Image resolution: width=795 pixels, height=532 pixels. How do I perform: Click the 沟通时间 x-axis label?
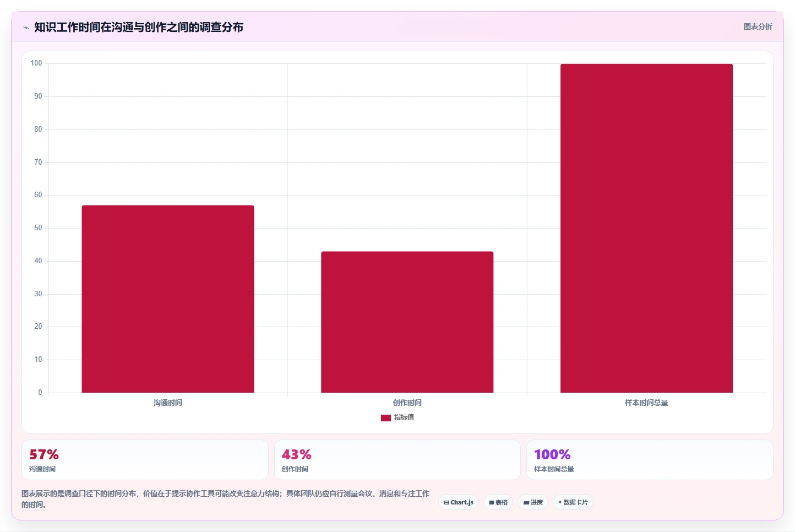click(x=168, y=403)
